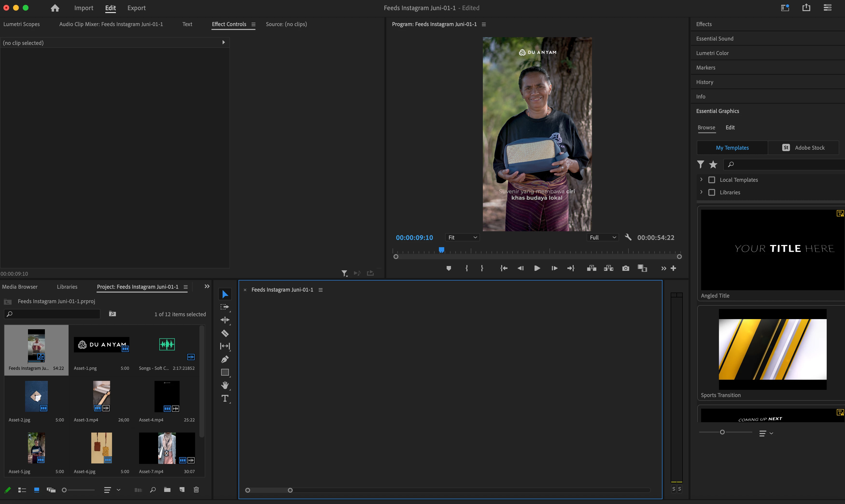Open the Fit zoom level dropdown
845x504 pixels.
click(x=462, y=237)
